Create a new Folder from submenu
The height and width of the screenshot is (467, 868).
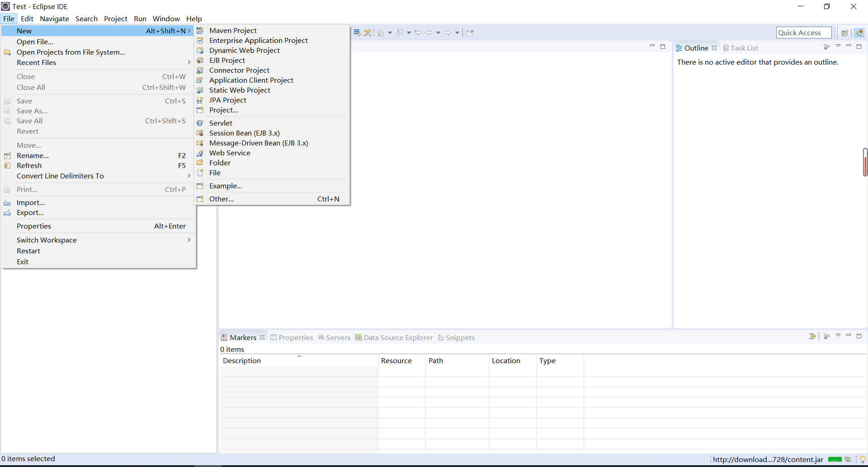(272, 163)
